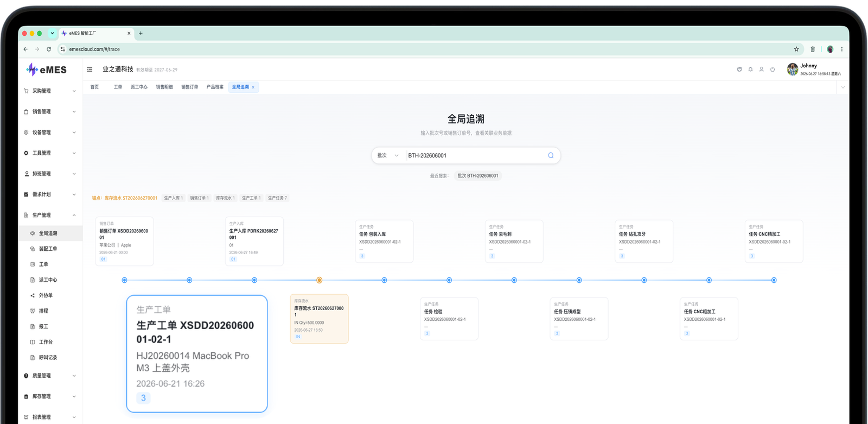Image resolution: width=868 pixels, height=424 pixels.
Task: Open 外协单 in the sidebar
Action: click(50, 295)
